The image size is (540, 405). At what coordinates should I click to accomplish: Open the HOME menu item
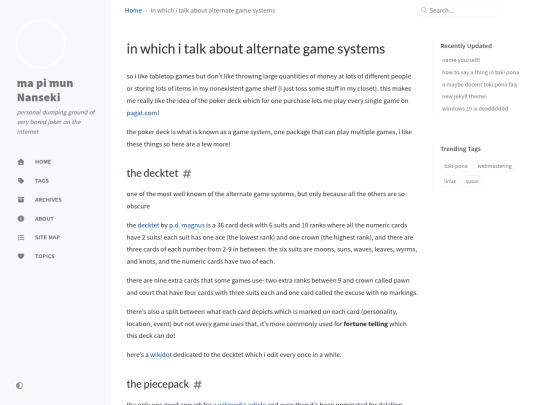pyautogui.click(x=43, y=162)
